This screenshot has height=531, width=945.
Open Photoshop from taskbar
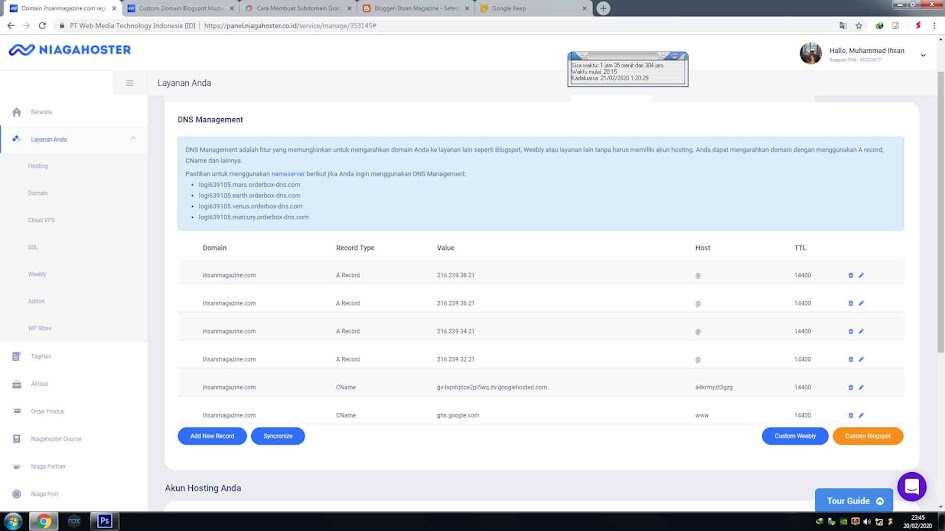104,521
